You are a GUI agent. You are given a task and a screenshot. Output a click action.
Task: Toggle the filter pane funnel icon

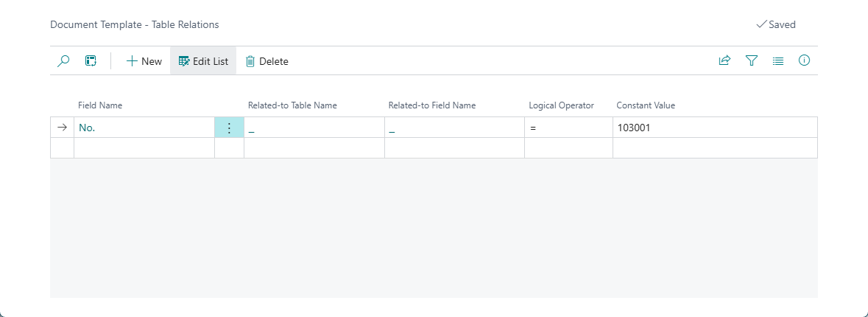(x=752, y=61)
